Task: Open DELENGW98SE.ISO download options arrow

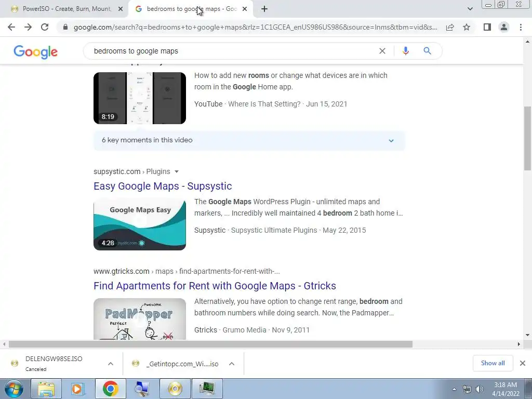Action: 111,364
